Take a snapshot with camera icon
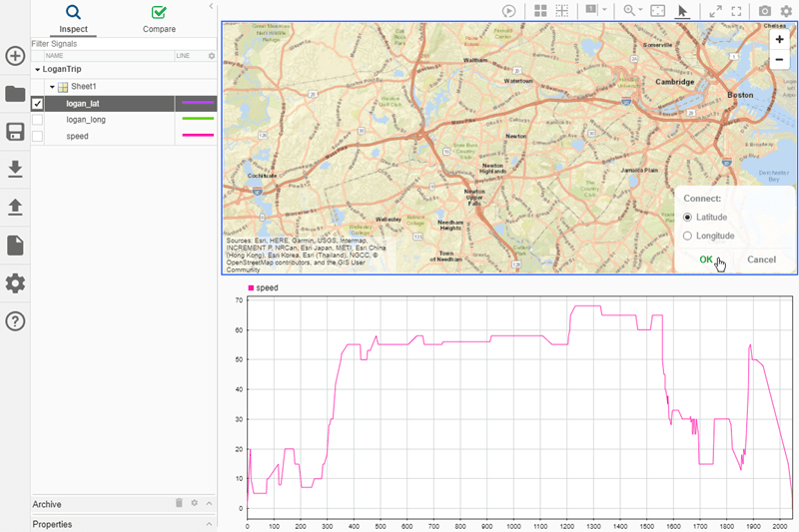 click(x=765, y=11)
